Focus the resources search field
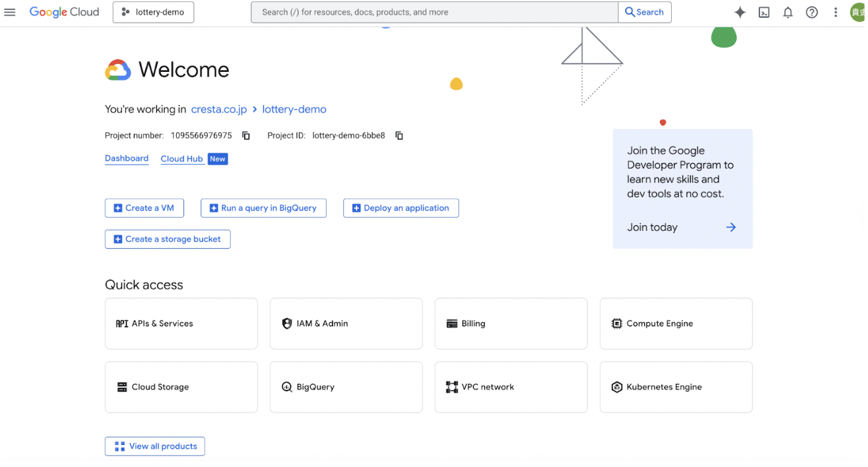Screen dimensions: 868x467 pos(435,12)
